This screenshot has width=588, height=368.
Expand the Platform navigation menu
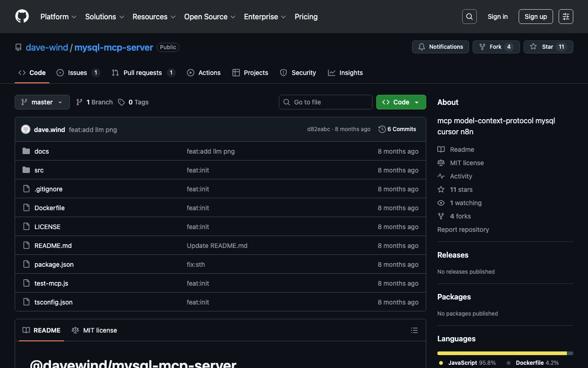pyautogui.click(x=58, y=17)
